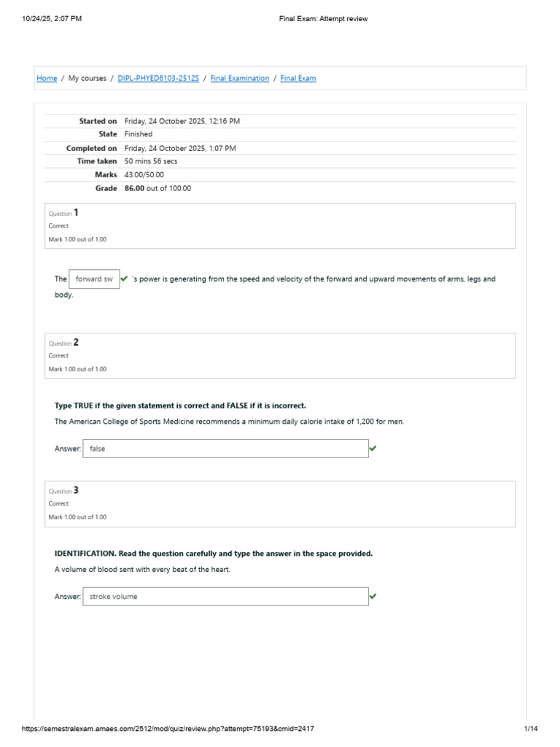Click the stroke volume answer field
Screen dimensions: 560x747
[x=226, y=597]
